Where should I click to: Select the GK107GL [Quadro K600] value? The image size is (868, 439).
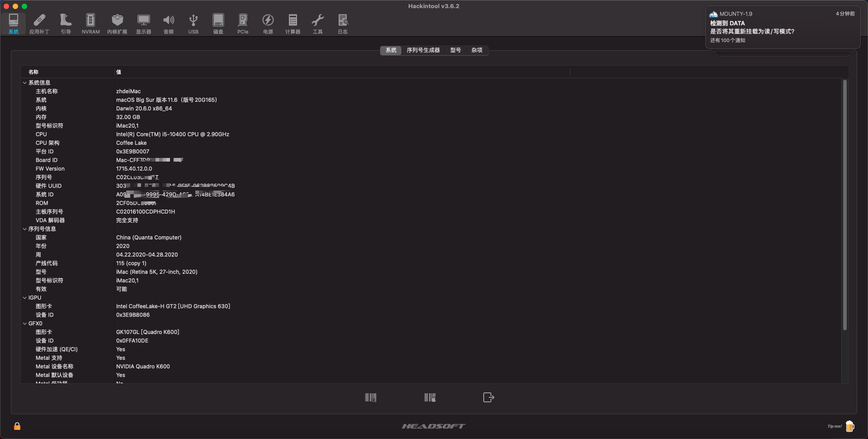(x=148, y=332)
